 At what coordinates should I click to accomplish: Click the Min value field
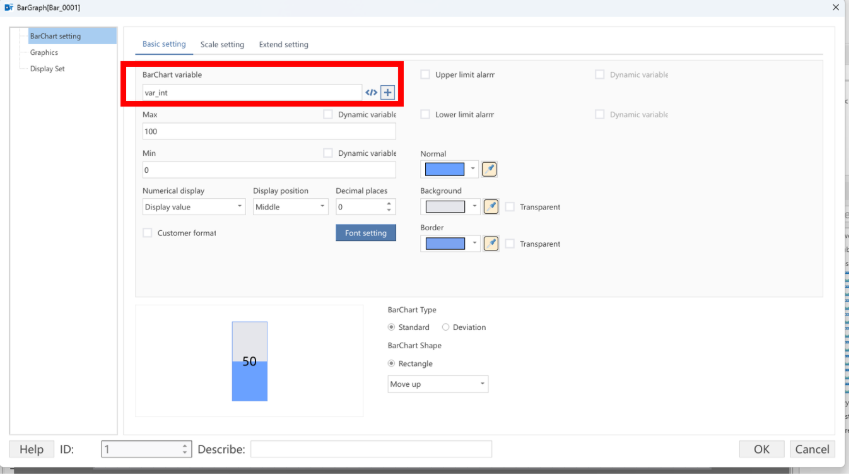click(269, 170)
